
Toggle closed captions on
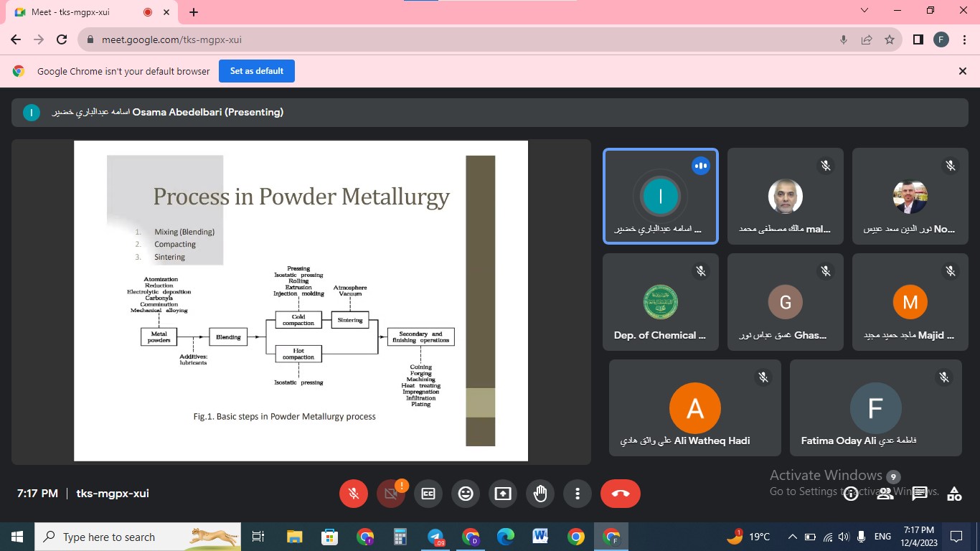tap(428, 494)
